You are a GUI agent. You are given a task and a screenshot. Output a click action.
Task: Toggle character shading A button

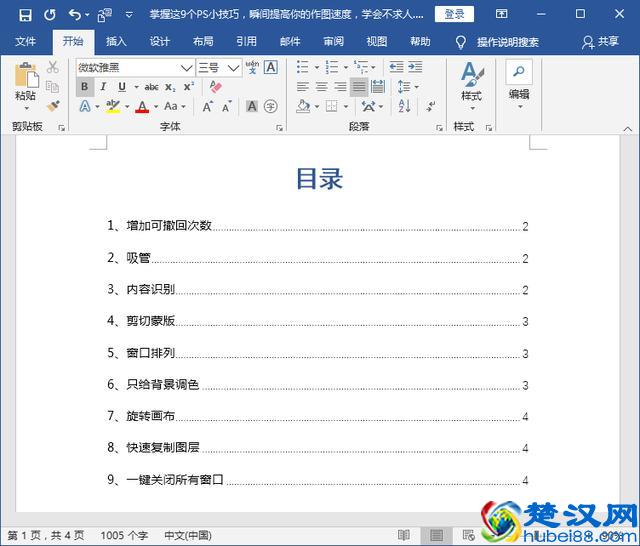point(252,107)
